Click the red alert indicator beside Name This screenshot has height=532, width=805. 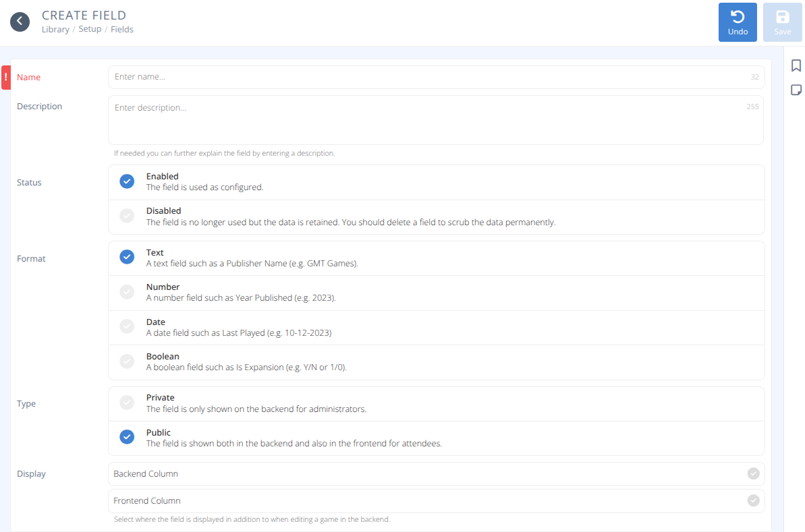click(x=5, y=77)
